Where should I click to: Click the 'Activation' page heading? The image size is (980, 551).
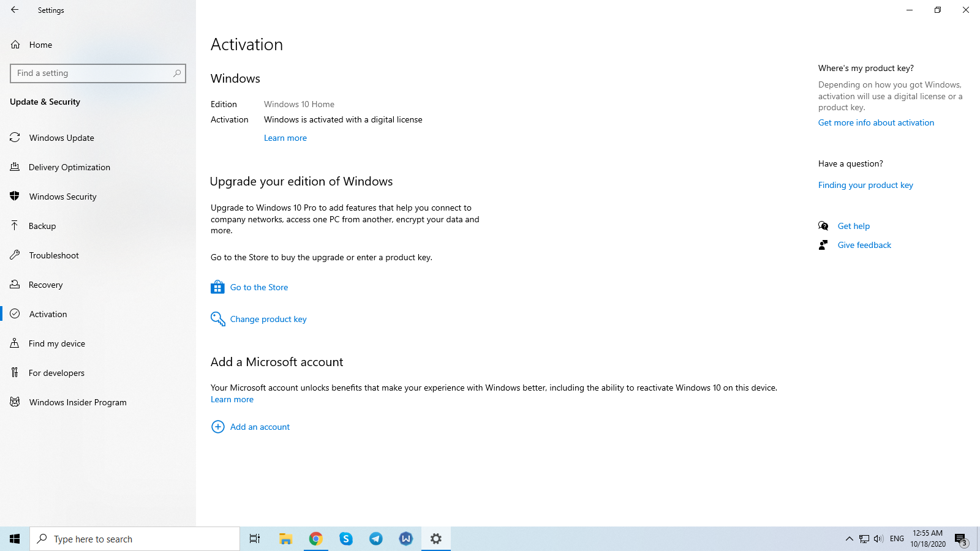point(247,45)
